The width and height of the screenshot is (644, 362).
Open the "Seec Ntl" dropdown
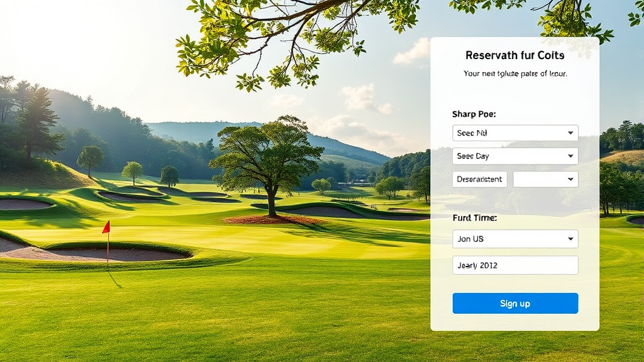(515, 133)
